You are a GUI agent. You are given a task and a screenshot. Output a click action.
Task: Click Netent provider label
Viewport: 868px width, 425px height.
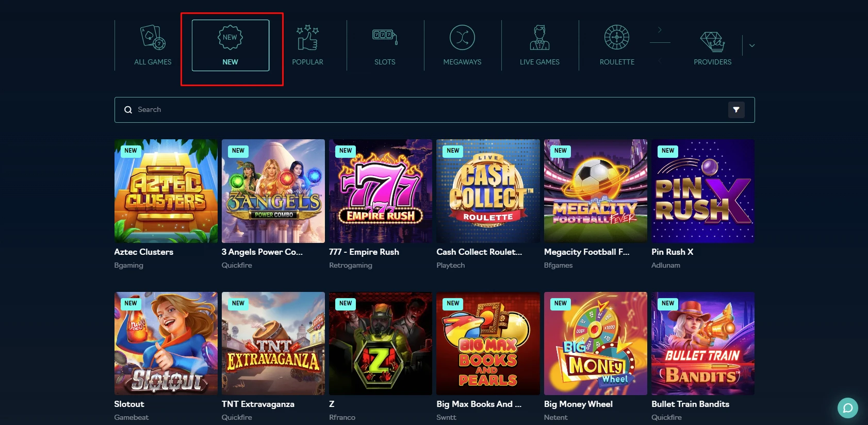click(x=556, y=417)
